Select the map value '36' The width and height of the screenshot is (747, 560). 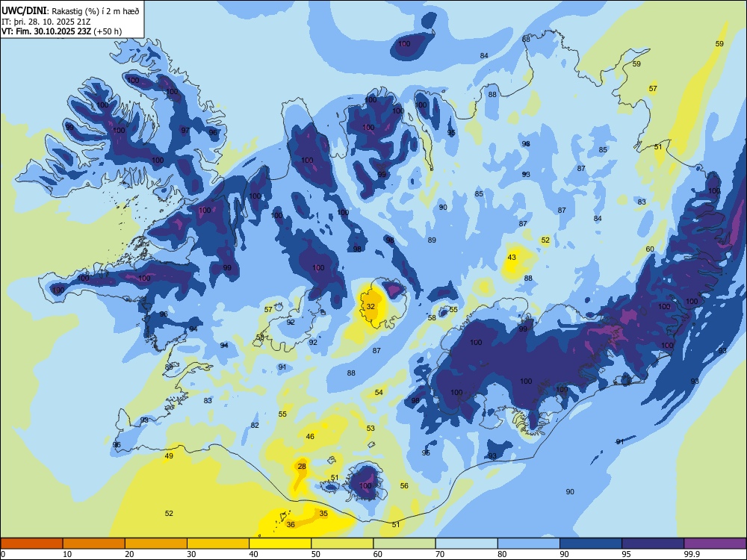[291, 524]
